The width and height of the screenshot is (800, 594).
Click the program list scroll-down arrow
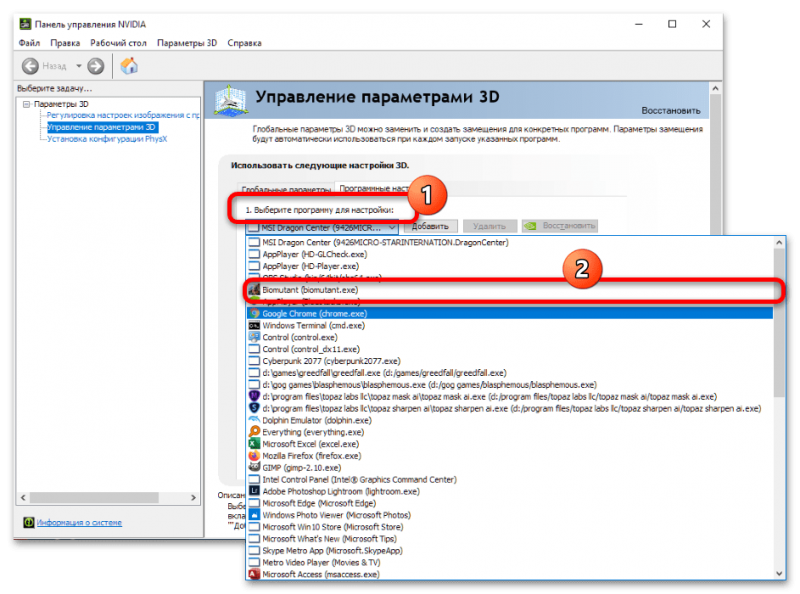[779, 573]
